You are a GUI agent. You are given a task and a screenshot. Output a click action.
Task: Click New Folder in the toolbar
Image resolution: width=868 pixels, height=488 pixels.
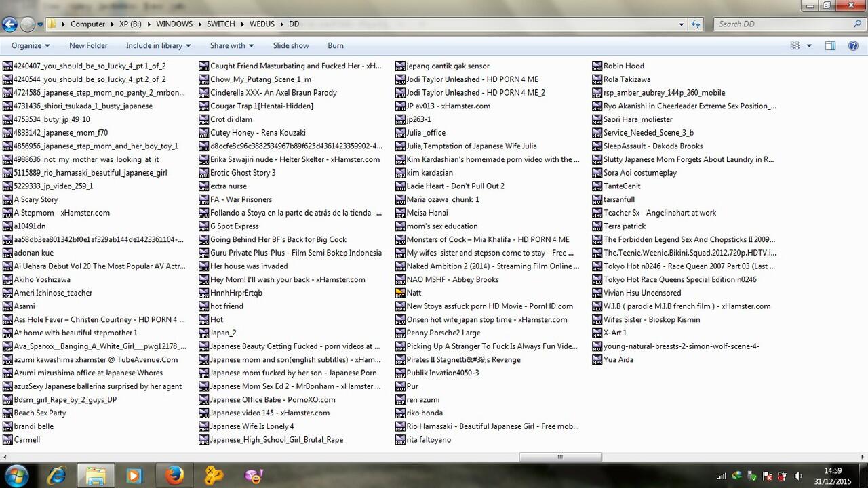[x=88, y=45]
